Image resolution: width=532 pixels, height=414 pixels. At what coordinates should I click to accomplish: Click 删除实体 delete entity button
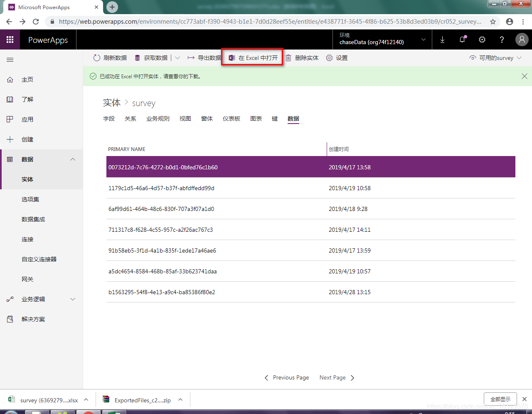point(302,58)
